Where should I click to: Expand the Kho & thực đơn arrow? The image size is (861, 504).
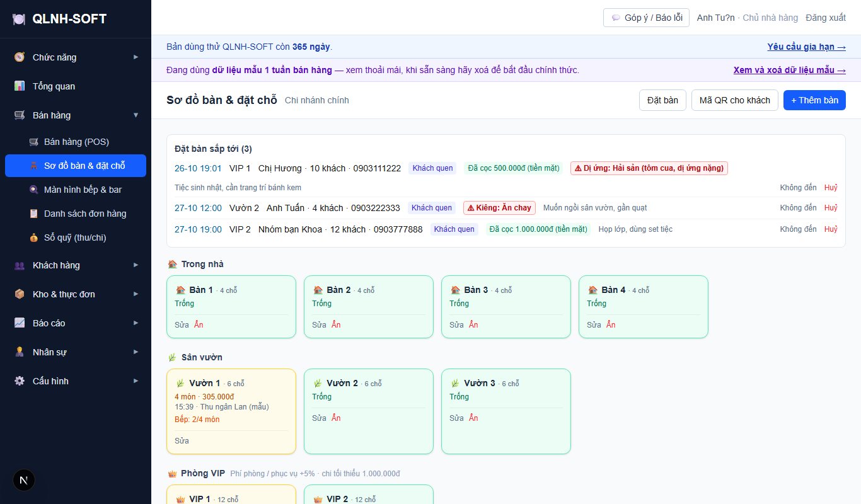click(136, 294)
